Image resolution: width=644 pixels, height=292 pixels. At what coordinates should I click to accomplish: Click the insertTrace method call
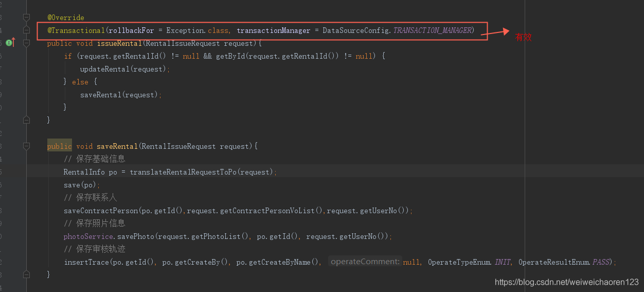(x=86, y=262)
